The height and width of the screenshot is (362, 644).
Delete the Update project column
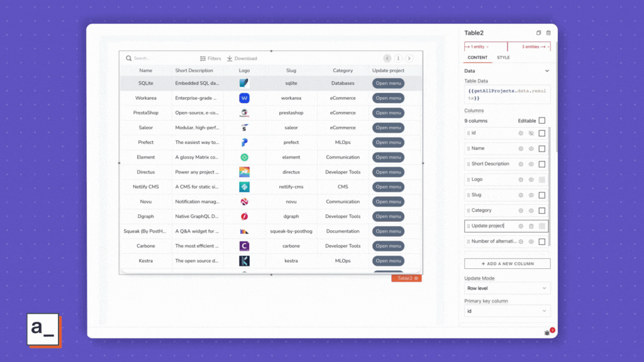coord(531,226)
